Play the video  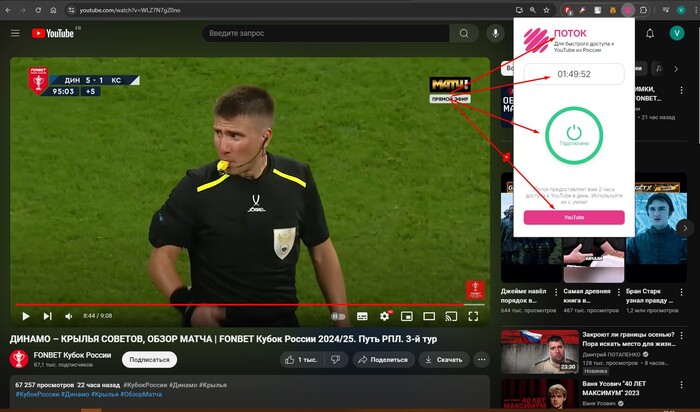click(x=26, y=316)
